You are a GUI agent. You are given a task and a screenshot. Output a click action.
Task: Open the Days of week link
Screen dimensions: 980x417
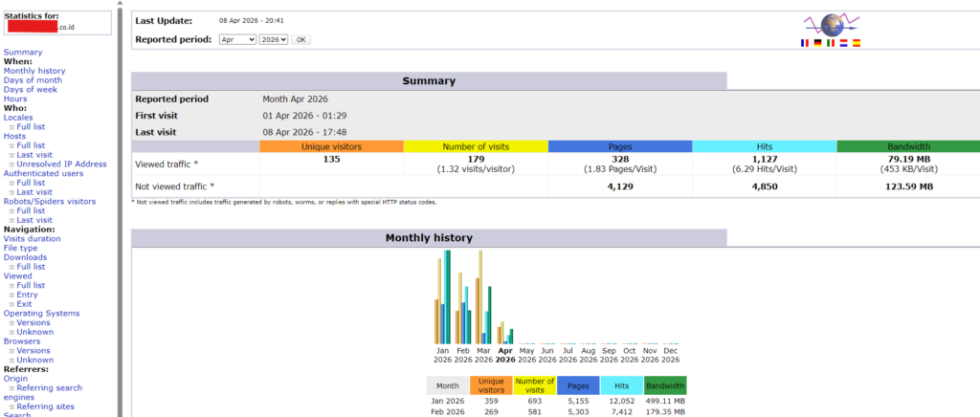31,89
